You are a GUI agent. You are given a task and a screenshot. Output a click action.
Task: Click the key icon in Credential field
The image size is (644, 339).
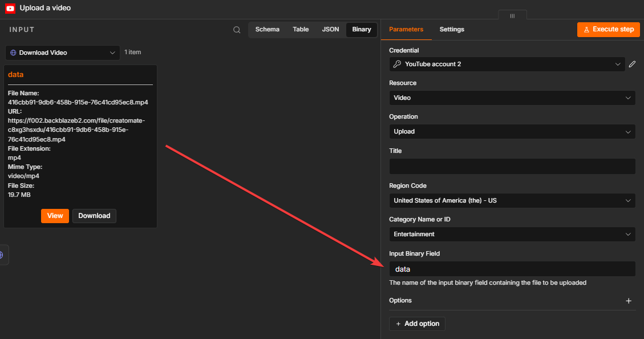[397, 64]
